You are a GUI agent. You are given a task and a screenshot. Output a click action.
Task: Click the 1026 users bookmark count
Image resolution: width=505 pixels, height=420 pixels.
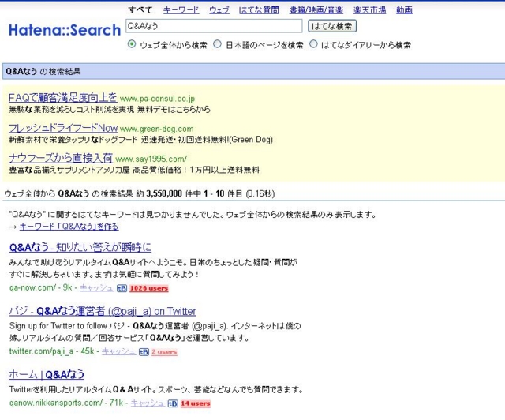[x=149, y=288]
